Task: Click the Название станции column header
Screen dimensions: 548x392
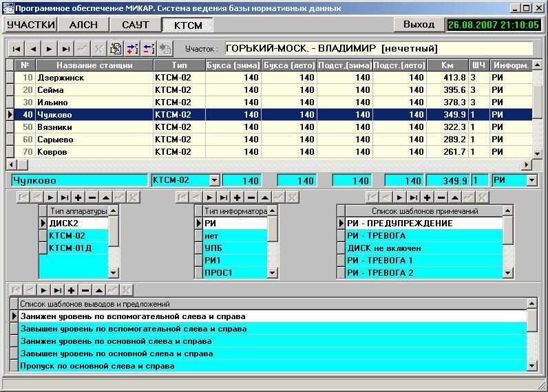Action: pos(94,65)
